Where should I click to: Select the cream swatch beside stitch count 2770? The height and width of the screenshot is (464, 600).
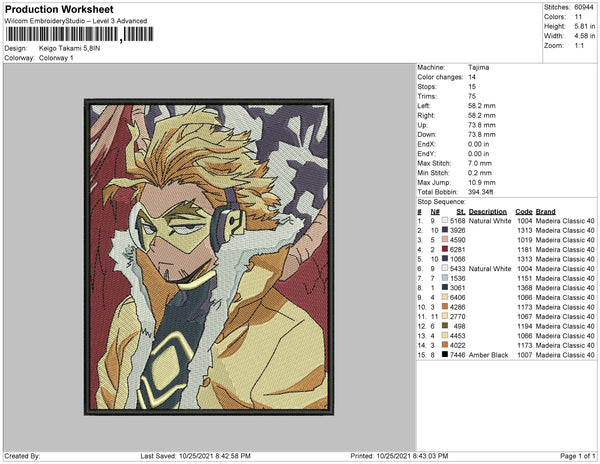point(445,316)
